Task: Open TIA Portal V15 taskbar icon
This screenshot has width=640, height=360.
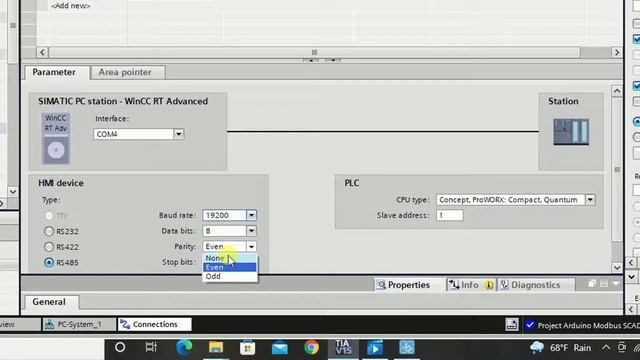Action: (x=343, y=347)
